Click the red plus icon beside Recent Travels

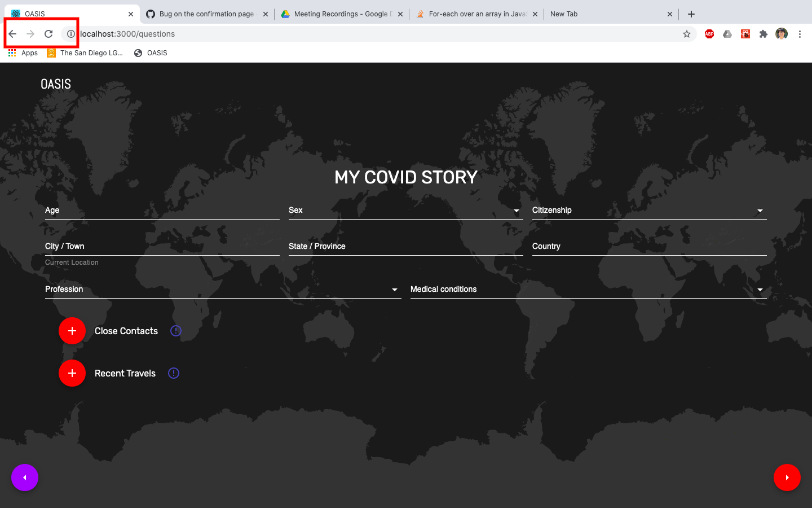coord(72,373)
